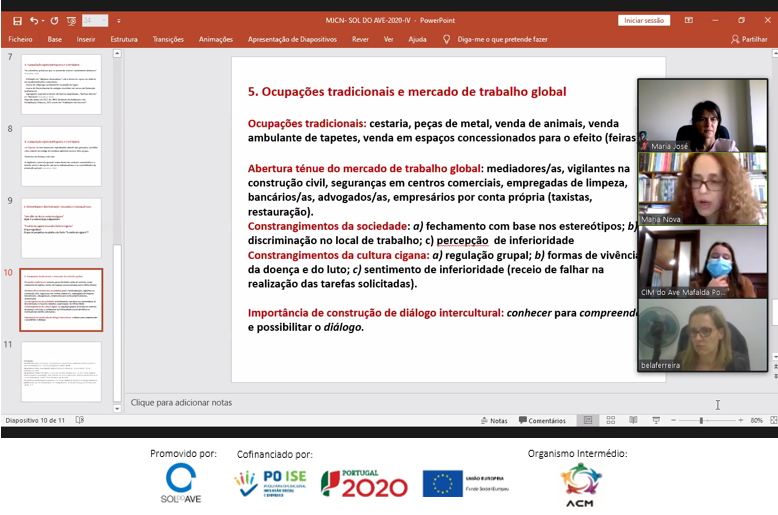Click the zoom slider handle

tap(701, 421)
